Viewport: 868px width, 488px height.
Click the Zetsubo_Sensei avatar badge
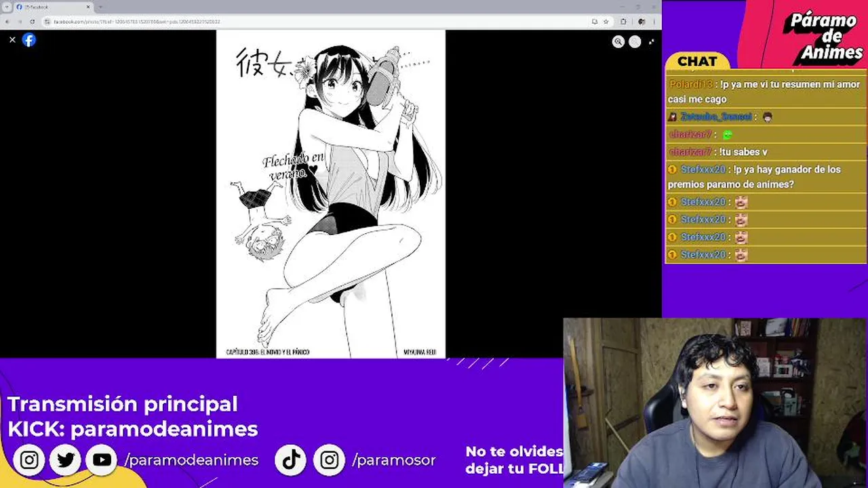(672, 117)
